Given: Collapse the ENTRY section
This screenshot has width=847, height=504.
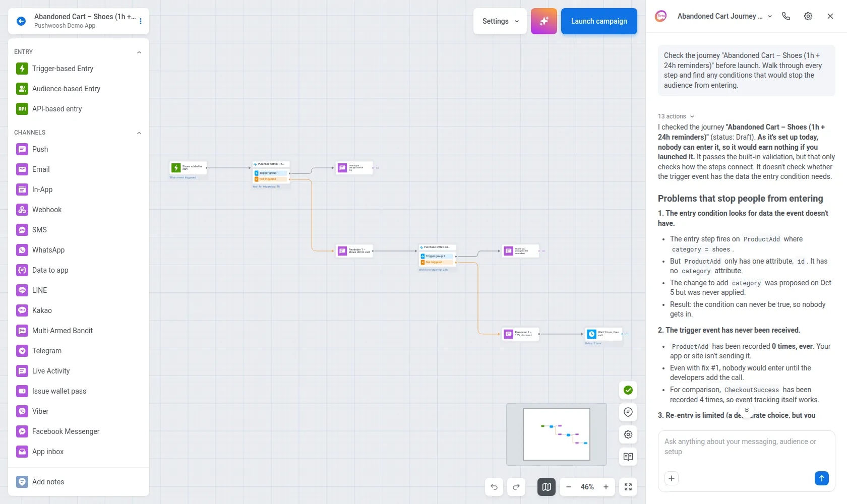Looking at the screenshot, I should click(x=139, y=52).
